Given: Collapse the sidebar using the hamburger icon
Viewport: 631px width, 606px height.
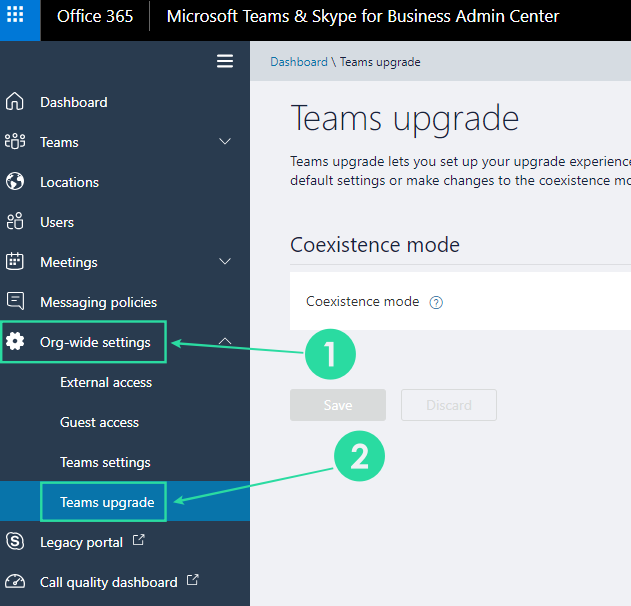Looking at the screenshot, I should coord(225,61).
